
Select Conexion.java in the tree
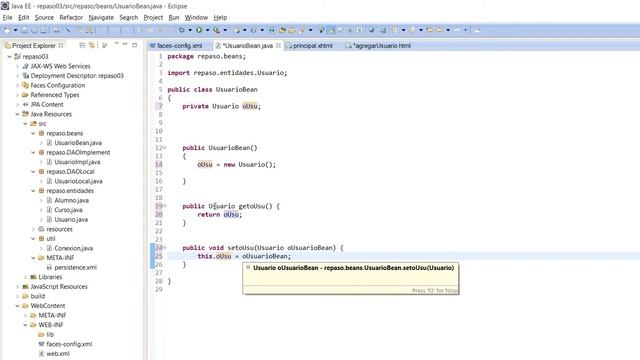coord(73,248)
